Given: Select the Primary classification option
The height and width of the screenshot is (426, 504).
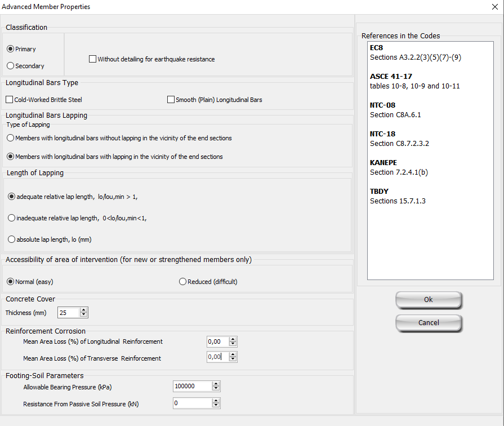Looking at the screenshot, I should coord(10,49).
